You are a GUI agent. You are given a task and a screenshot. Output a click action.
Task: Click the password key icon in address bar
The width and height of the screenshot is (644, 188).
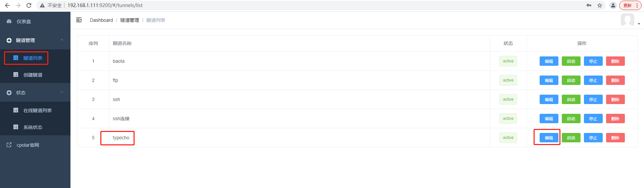589,5
